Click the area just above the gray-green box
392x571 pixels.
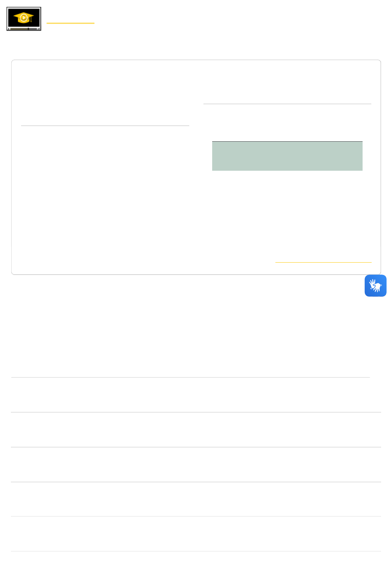(287, 123)
